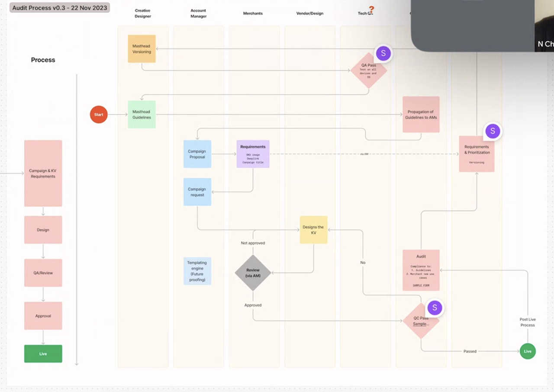The width and height of the screenshot is (554, 392).
Task: Click the red Start circle
Action: click(x=98, y=114)
